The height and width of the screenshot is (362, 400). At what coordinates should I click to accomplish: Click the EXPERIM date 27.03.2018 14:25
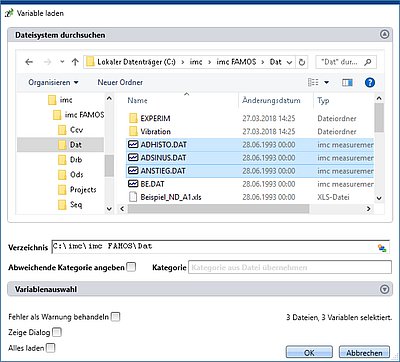[x=269, y=118]
